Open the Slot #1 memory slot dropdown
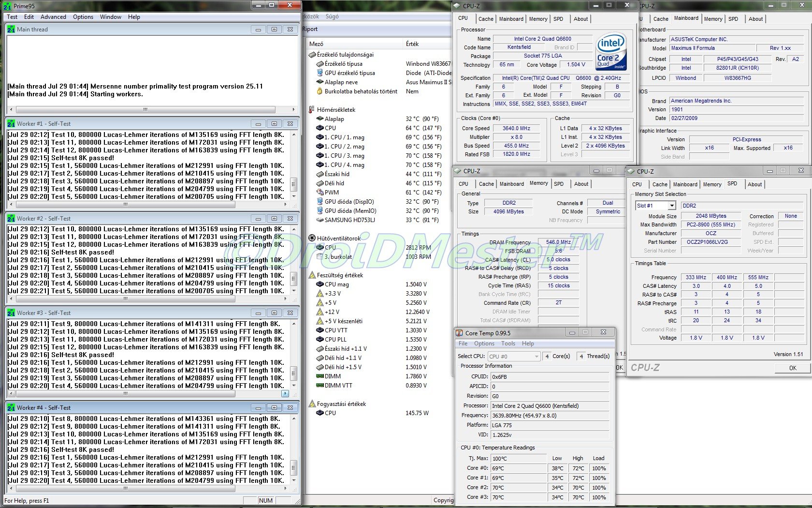Screen dimensions: 812x508 [x=672, y=206]
